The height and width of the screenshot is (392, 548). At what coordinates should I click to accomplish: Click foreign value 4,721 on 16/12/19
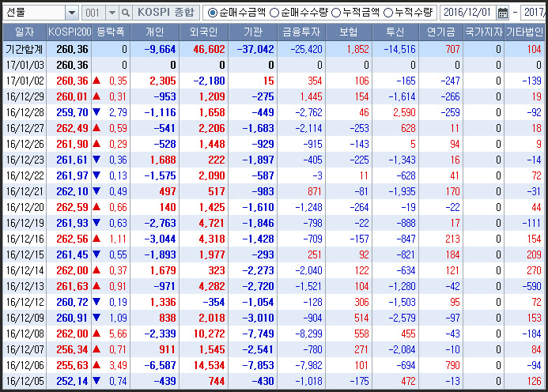(212, 223)
